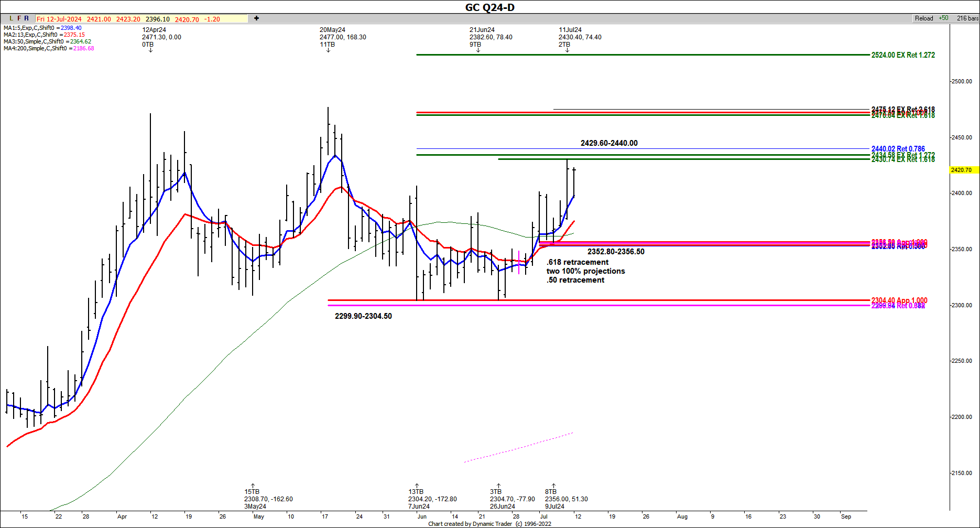
Task: Click the F button in chart toolbar
Action: (19, 18)
